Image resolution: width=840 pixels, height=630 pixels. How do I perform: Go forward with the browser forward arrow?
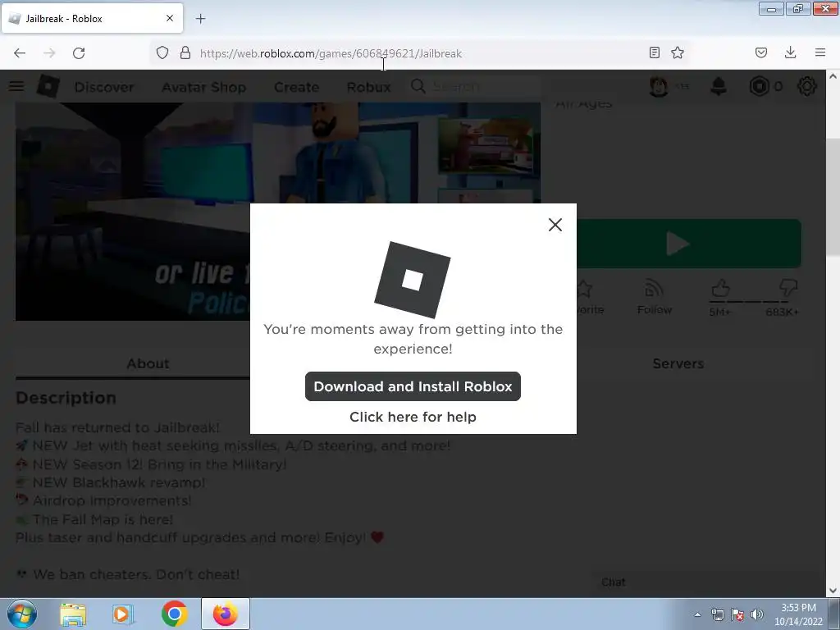pyautogui.click(x=49, y=53)
